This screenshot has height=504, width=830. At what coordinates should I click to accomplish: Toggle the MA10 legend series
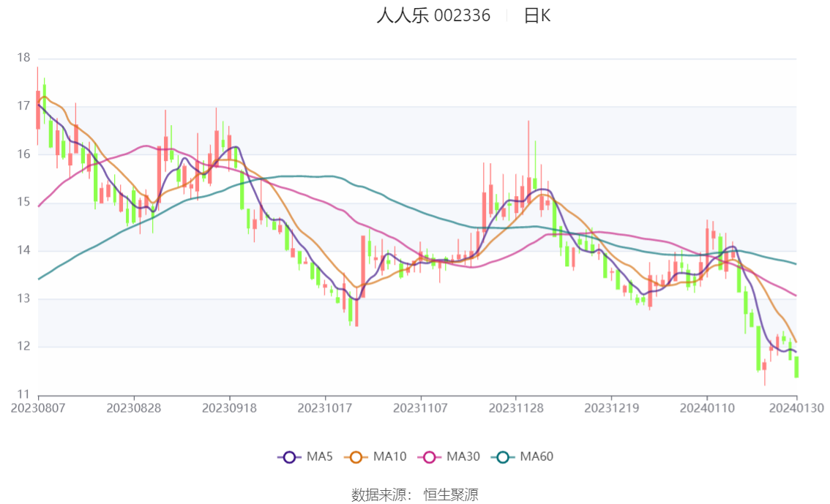375,457
